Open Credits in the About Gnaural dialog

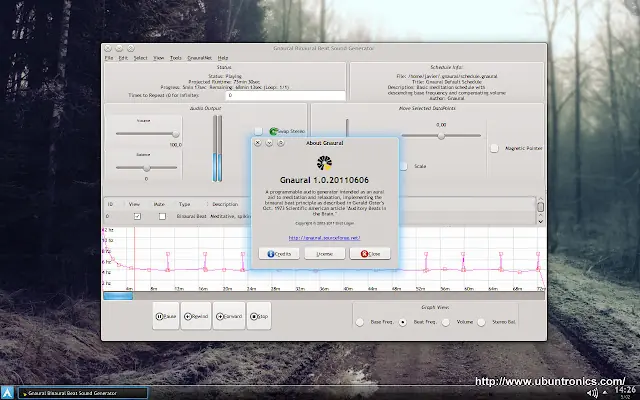click(x=279, y=253)
